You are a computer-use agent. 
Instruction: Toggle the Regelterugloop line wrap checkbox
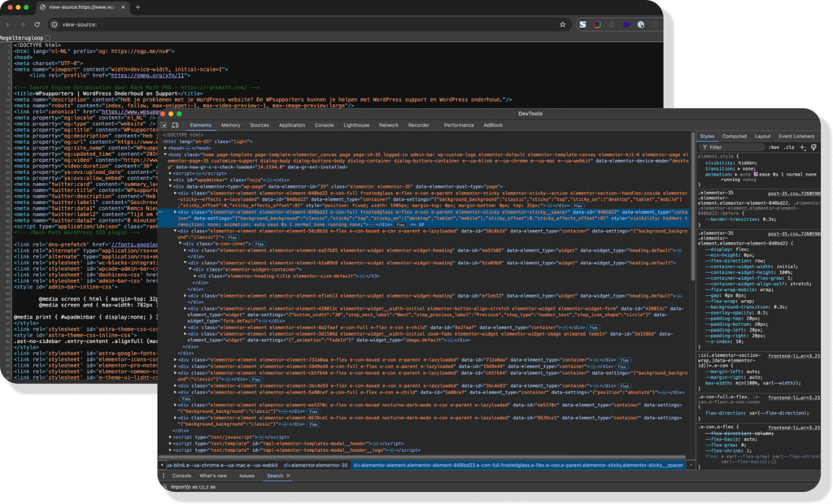click(x=47, y=38)
